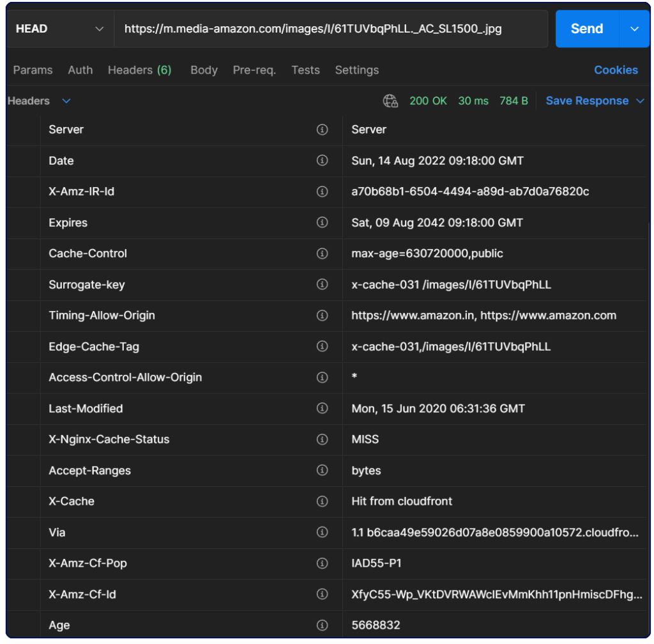Click info icon for Last-Modified header
The height and width of the screenshot is (644, 654).
322,409
